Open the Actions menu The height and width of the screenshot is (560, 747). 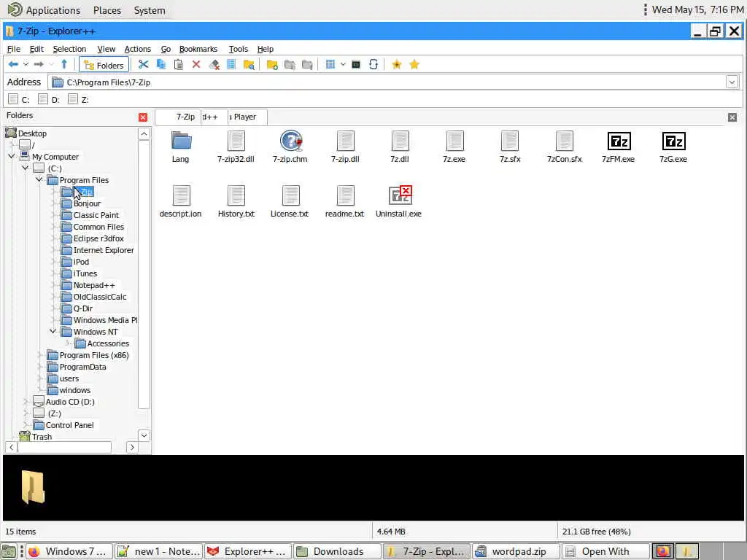tap(138, 49)
